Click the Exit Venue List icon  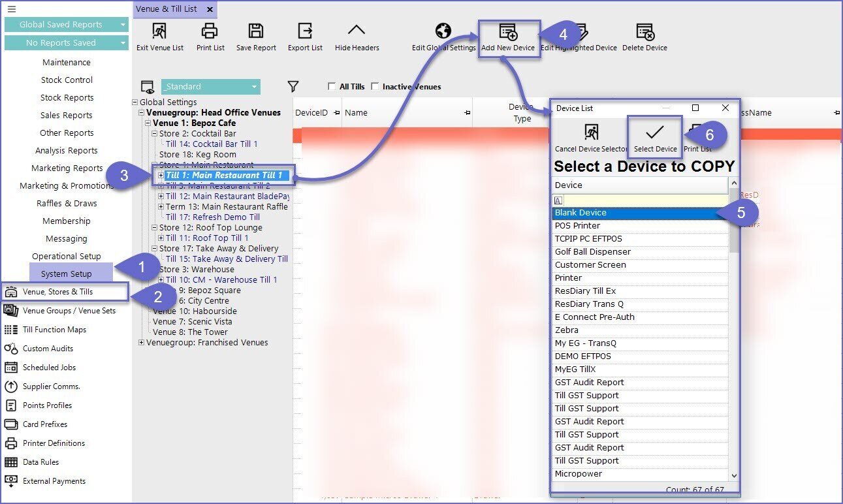pyautogui.click(x=160, y=31)
